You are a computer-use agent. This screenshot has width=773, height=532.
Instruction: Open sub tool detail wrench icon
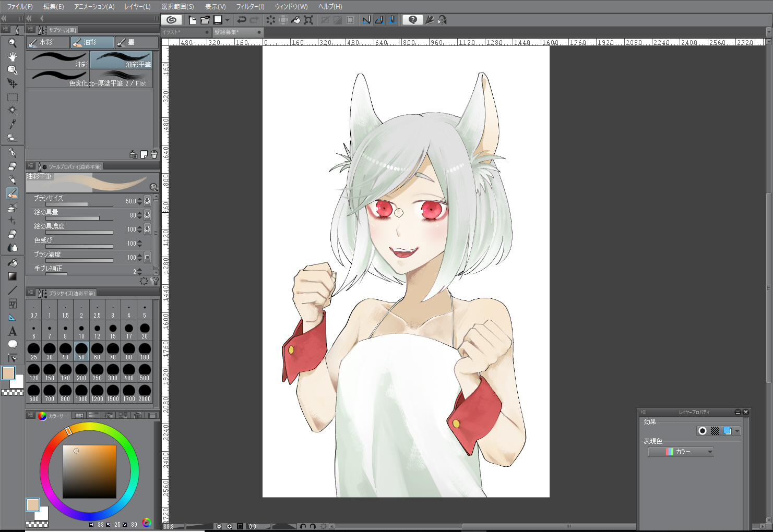[x=155, y=281]
